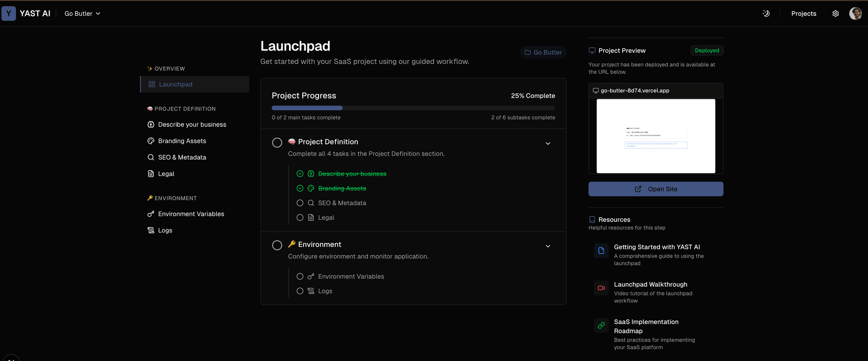868x361 pixels.
Task: Uncheck the completed Describe your business checkmark
Action: click(300, 174)
